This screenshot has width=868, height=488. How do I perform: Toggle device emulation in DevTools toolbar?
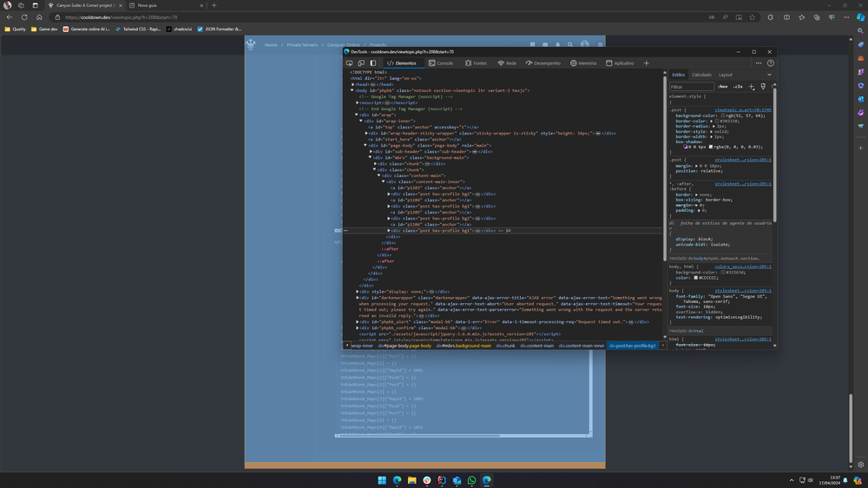pyautogui.click(x=361, y=63)
